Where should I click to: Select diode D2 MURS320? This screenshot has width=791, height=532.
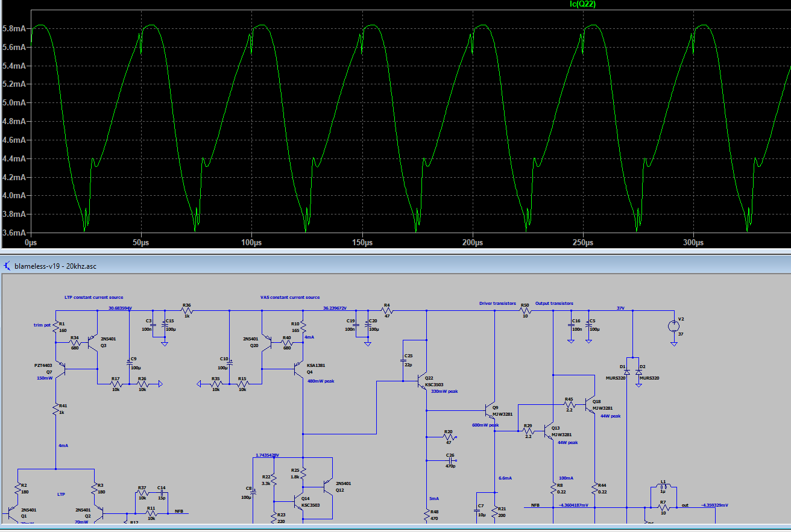coord(638,373)
